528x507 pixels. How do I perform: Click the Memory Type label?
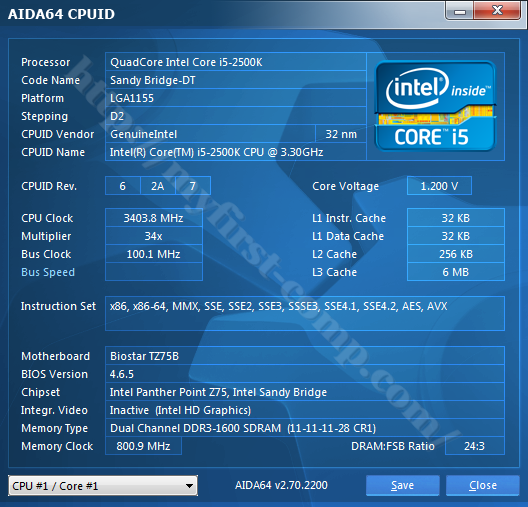54,428
